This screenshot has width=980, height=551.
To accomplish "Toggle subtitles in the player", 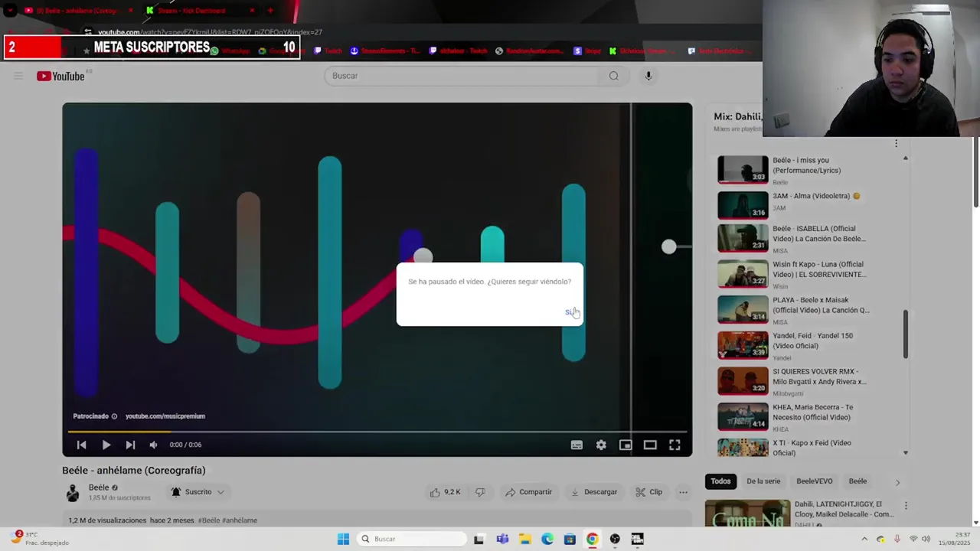I will click(x=577, y=445).
